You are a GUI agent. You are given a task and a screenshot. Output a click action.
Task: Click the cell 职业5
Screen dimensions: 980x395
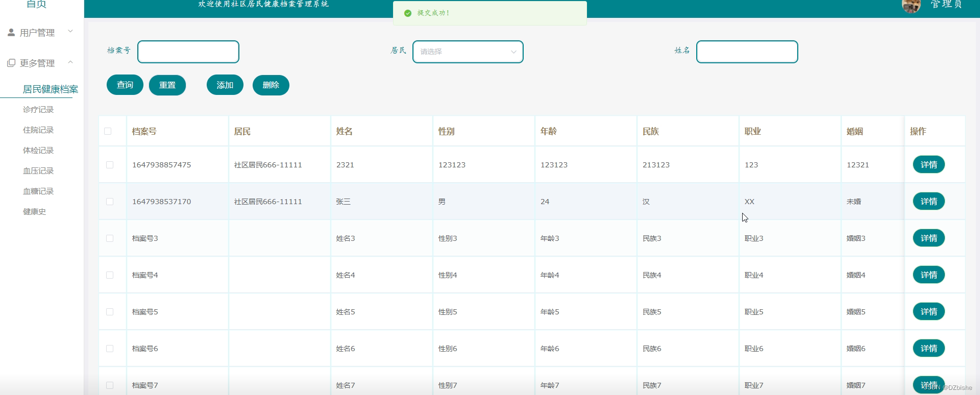pos(754,312)
